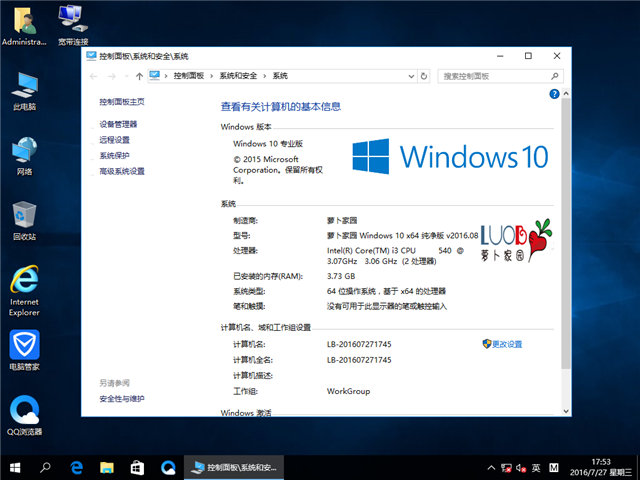Open 控制面板主页 link
This screenshot has width=640, height=480.
(x=122, y=102)
